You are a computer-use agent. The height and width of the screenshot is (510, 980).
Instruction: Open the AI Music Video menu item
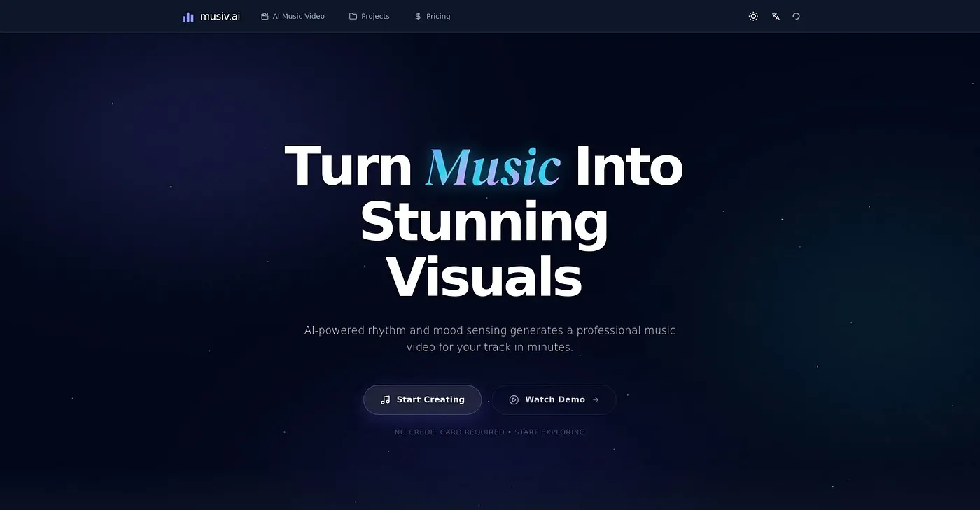click(x=293, y=16)
